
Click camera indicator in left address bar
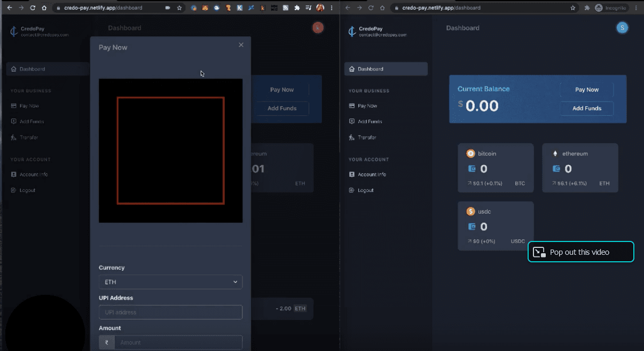pyautogui.click(x=168, y=8)
